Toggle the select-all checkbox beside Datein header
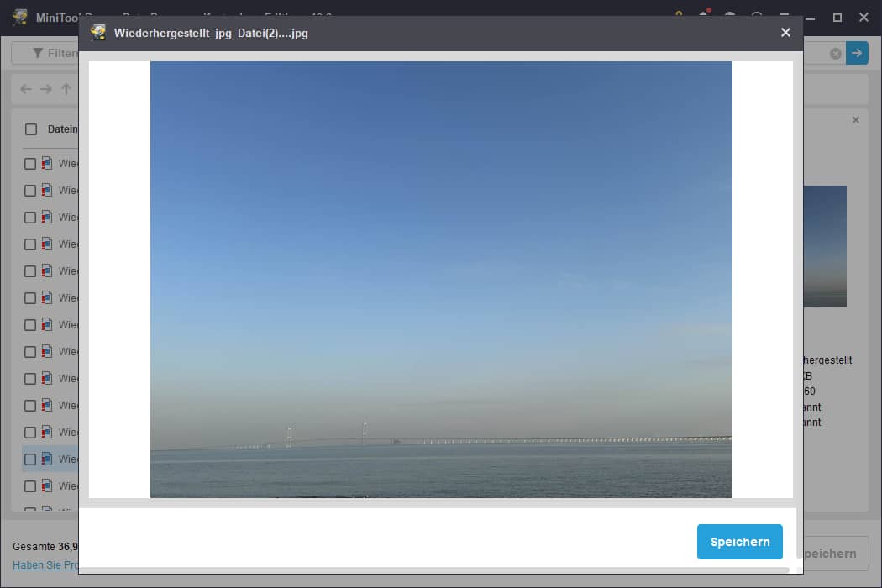Screen dimensions: 882x588 [31, 129]
